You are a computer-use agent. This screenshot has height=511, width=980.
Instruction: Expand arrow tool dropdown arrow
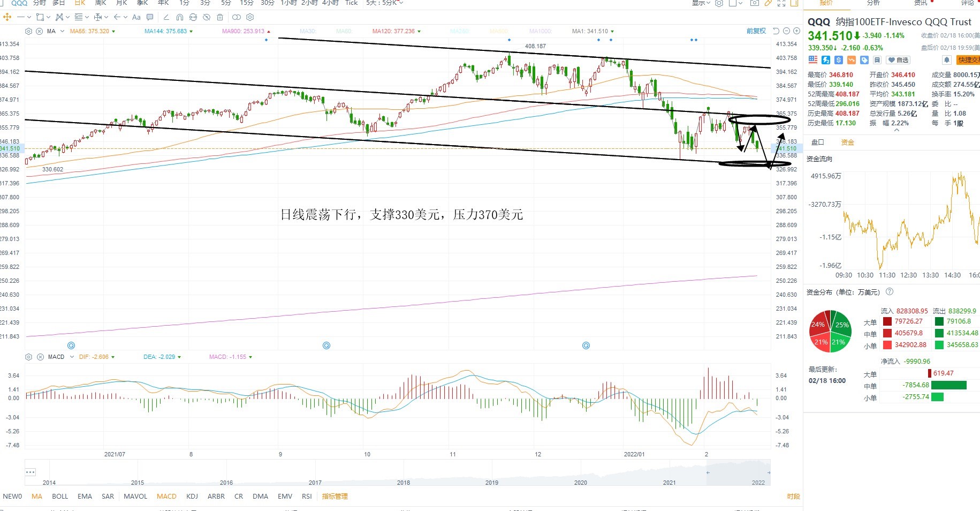[126, 17]
